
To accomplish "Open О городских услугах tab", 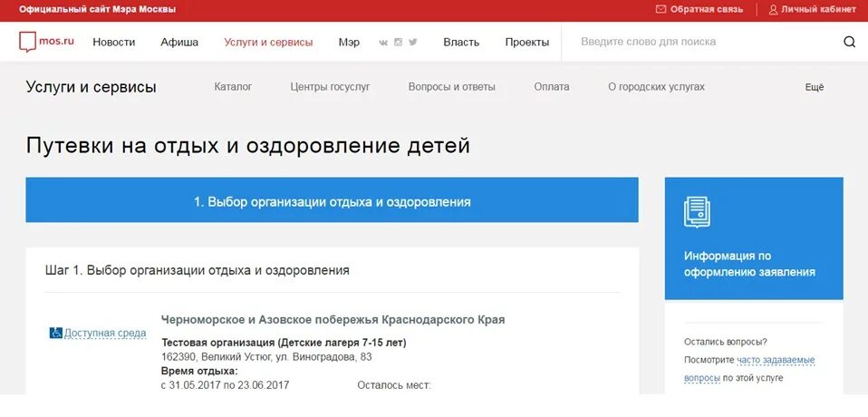I will pyautogui.click(x=657, y=87).
